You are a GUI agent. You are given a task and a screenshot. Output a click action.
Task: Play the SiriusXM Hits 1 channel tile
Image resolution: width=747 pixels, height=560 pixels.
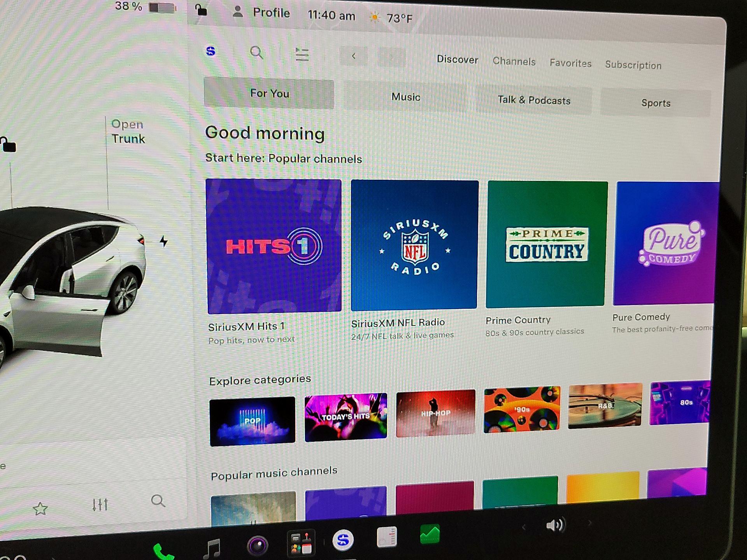point(274,246)
